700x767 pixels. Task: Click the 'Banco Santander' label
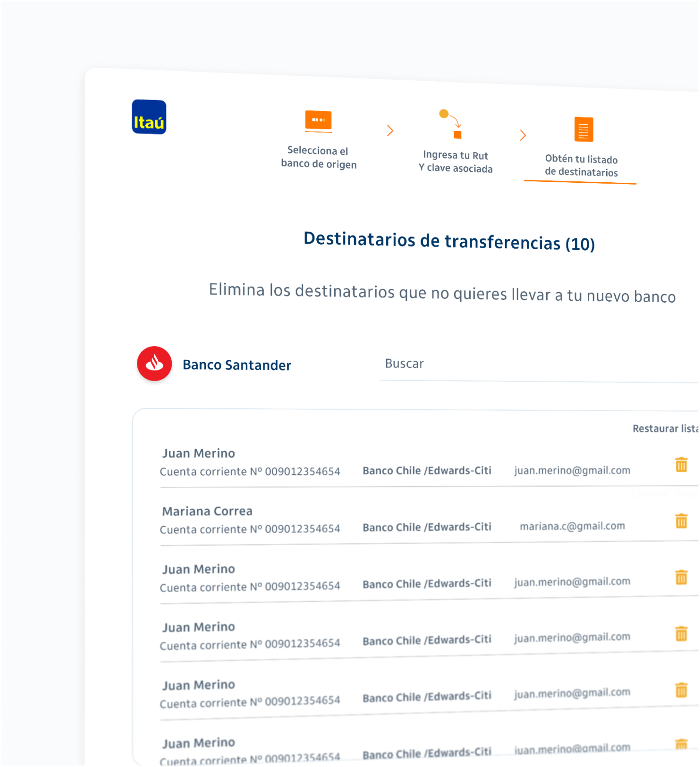(x=237, y=365)
